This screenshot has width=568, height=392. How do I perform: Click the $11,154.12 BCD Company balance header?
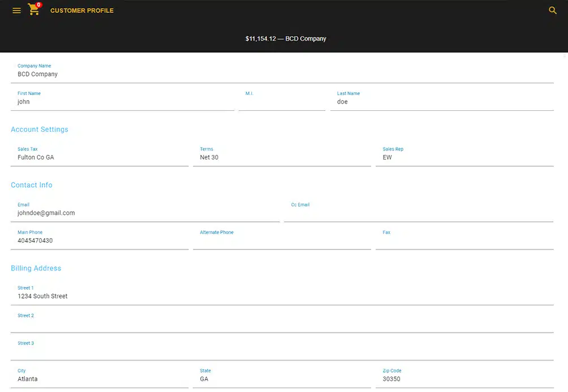(x=286, y=38)
